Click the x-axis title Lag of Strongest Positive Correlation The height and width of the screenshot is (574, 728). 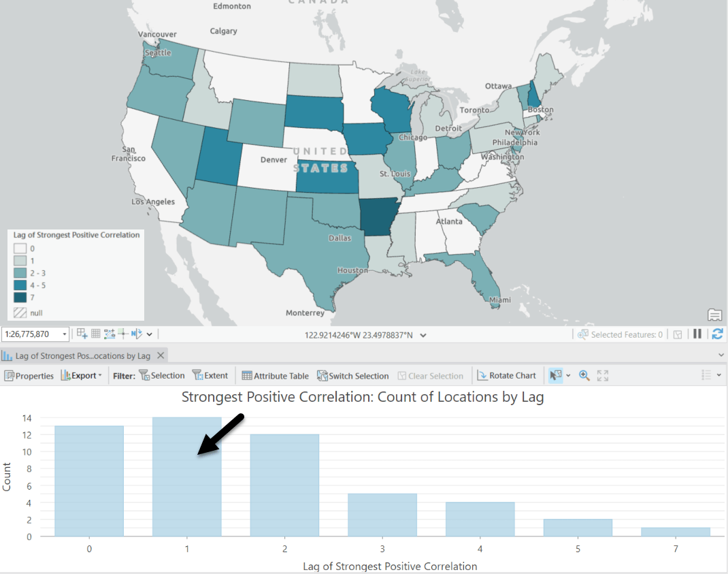[390, 566]
